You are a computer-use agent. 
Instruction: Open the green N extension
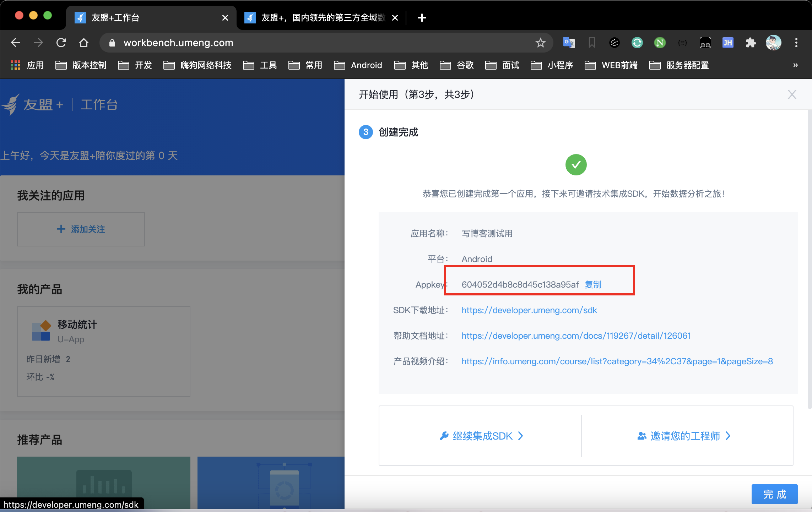pyautogui.click(x=660, y=43)
